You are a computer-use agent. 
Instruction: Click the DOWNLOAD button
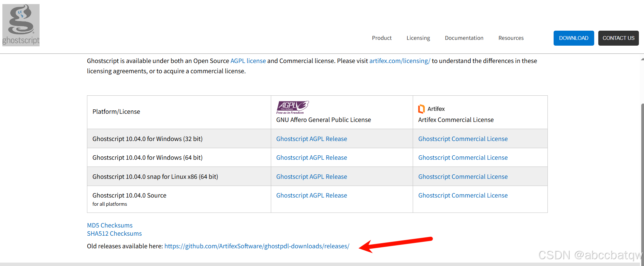[x=574, y=38]
